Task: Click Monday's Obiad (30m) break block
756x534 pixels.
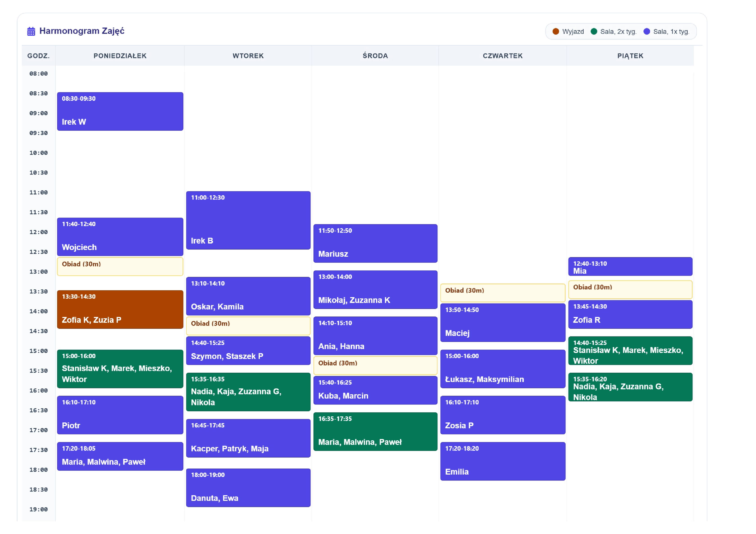Action: coord(120,266)
